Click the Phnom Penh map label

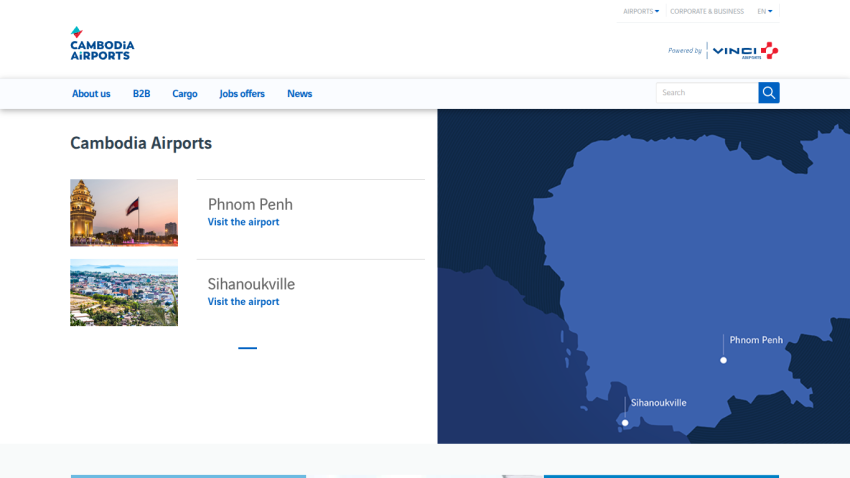pos(756,340)
